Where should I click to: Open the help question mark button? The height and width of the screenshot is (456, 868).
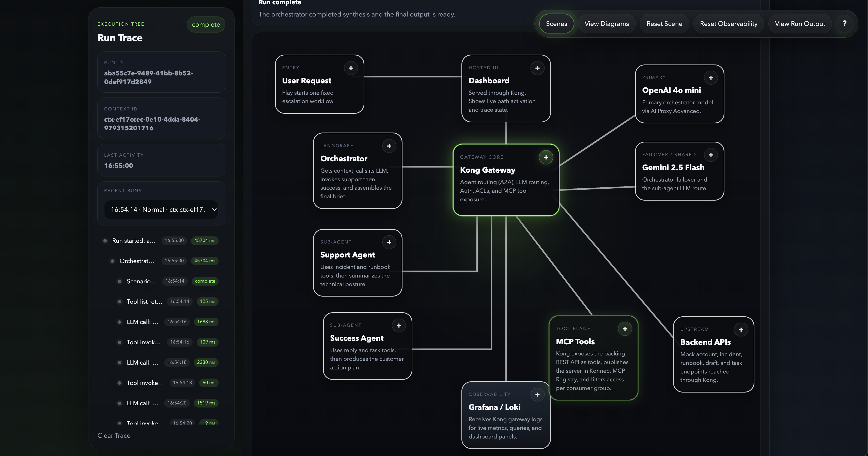[844, 24]
